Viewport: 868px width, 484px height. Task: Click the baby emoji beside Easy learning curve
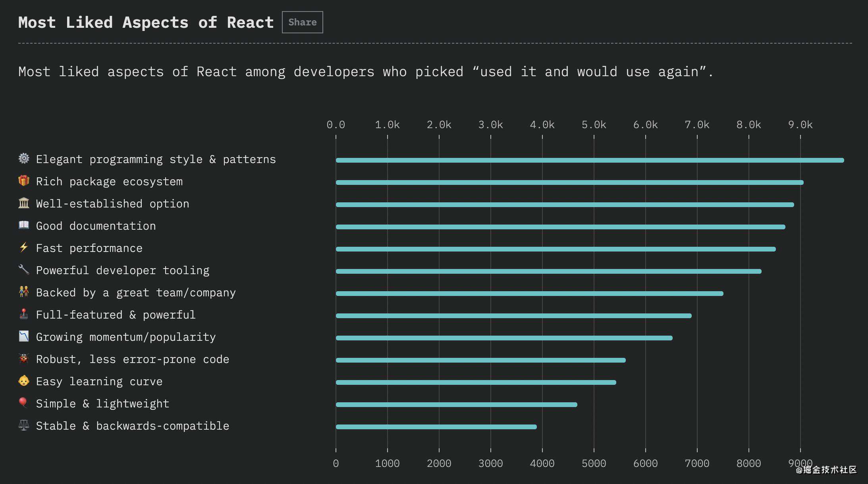click(x=24, y=380)
